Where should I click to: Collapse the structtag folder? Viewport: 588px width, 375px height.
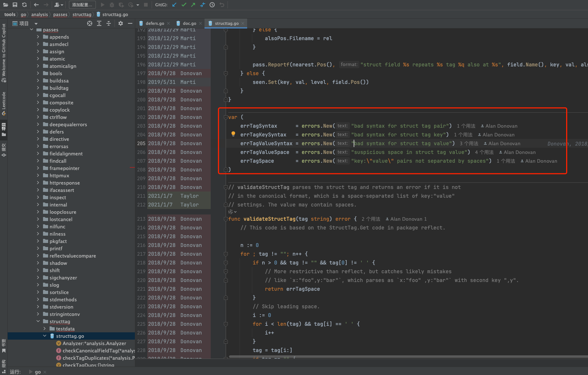(x=38, y=321)
